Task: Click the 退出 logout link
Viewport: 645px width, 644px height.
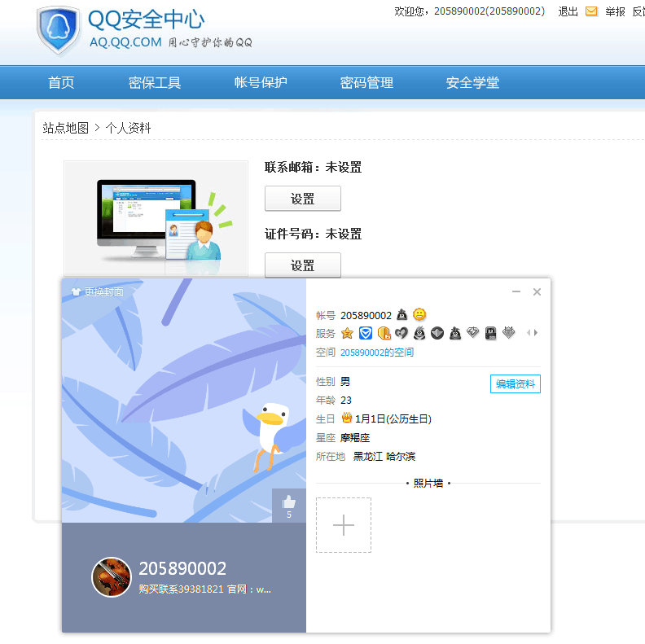Action: 568,11
